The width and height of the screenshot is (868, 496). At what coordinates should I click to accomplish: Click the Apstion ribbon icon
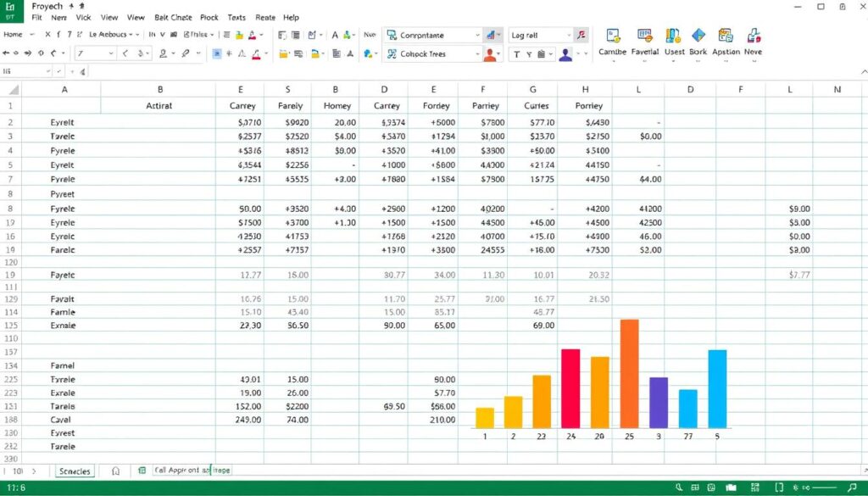point(726,36)
